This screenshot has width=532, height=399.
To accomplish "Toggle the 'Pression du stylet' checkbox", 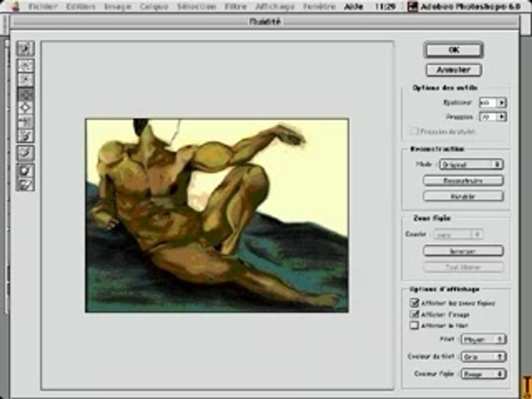I will click(x=415, y=131).
